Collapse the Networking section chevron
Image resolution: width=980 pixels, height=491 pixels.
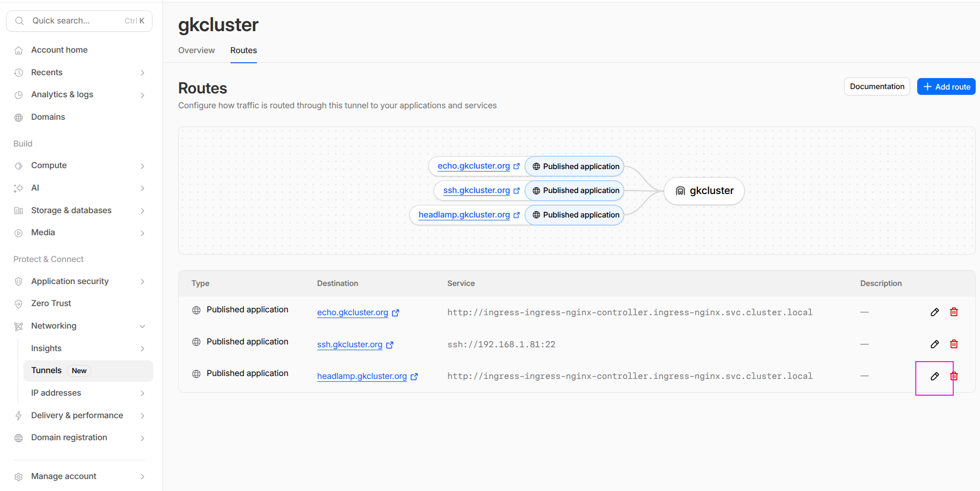142,326
